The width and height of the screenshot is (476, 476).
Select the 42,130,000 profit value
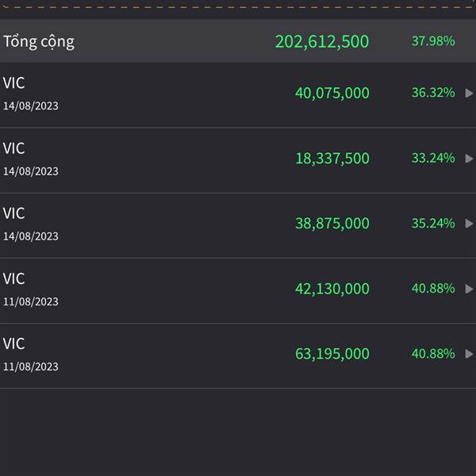pyautogui.click(x=332, y=289)
